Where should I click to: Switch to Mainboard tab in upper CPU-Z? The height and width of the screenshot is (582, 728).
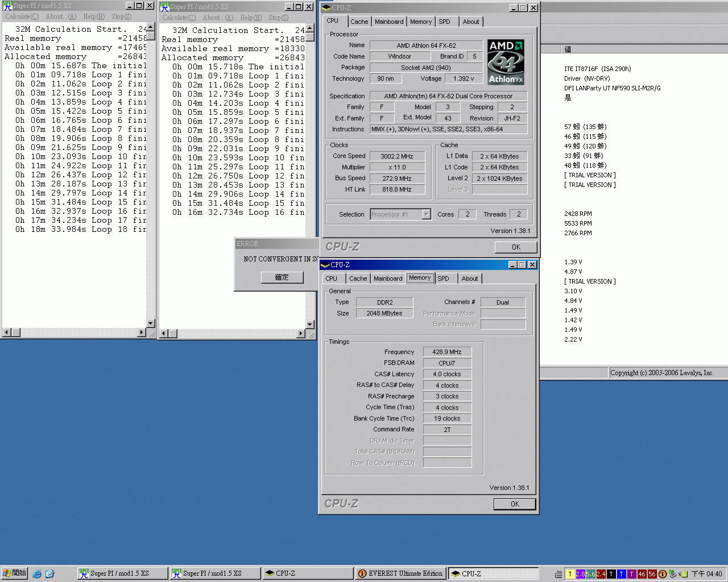click(389, 22)
